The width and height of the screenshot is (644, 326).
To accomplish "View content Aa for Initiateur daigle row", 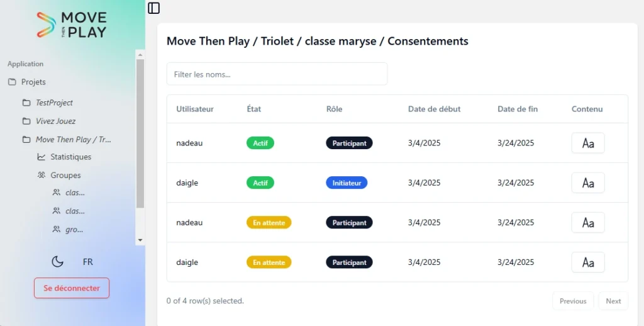I will coord(588,183).
